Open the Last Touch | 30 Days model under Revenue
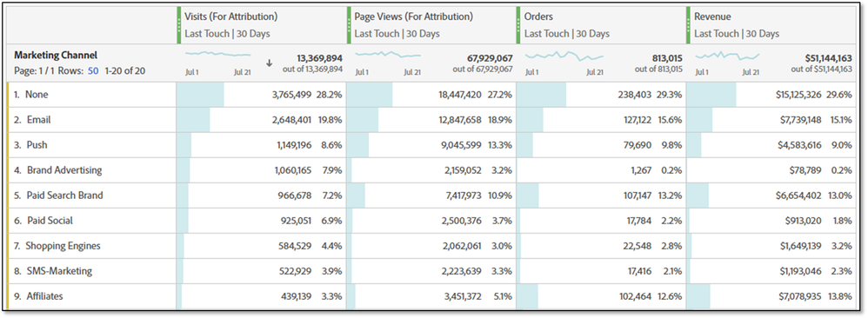The width and height of the screenshot is (868, 318). tap(737, 34)
